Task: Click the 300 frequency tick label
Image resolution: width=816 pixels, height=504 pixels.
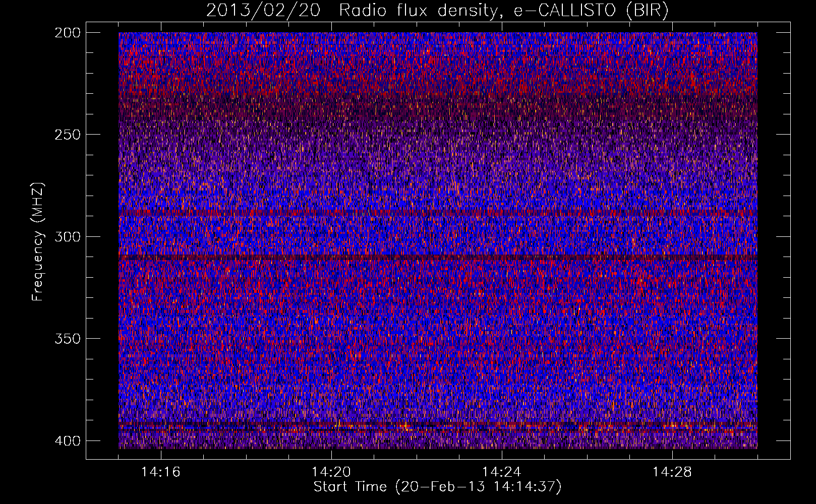Action: click(x=67, y=237)
